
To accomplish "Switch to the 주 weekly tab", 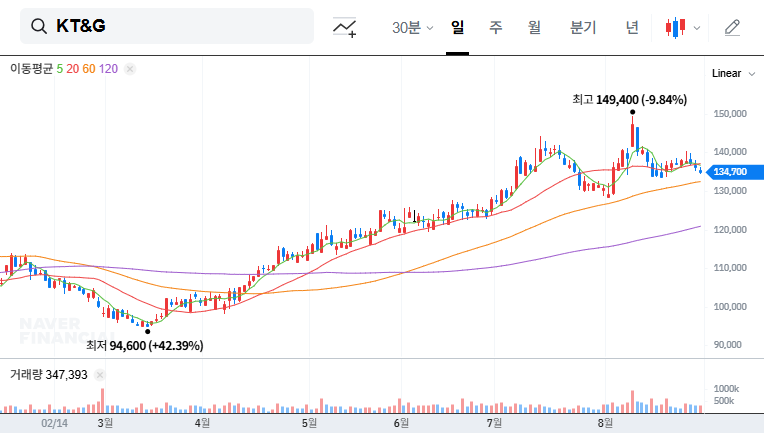I will [x=496, y=27].
